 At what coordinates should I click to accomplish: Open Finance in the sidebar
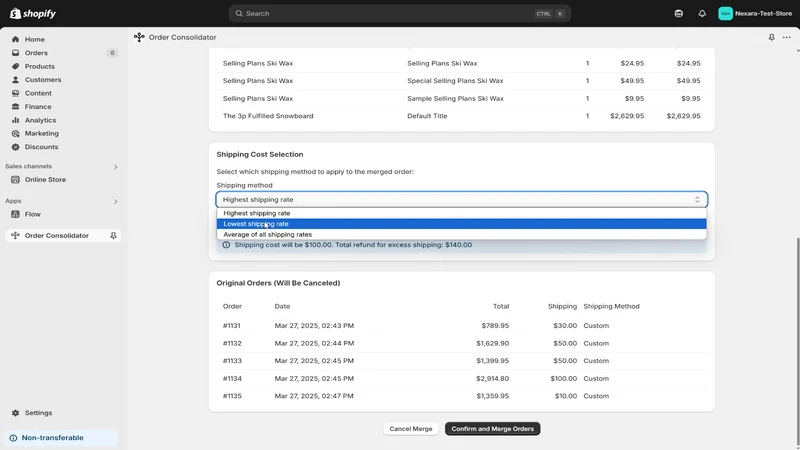pyautogui.click(x=38, y=107)
